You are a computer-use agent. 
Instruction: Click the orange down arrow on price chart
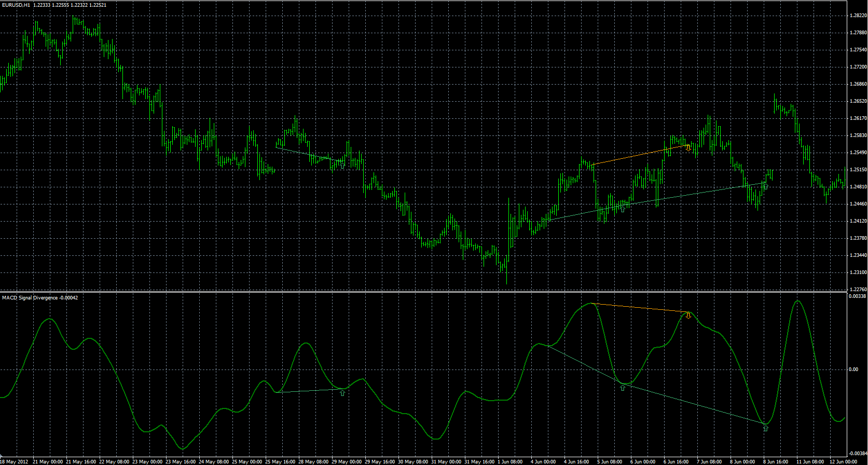(x=688, y=147)
